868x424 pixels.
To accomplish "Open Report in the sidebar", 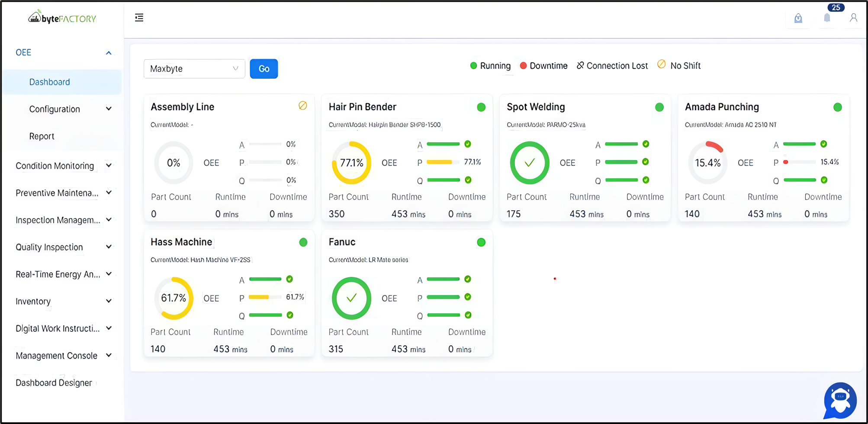I will (42, 136).
